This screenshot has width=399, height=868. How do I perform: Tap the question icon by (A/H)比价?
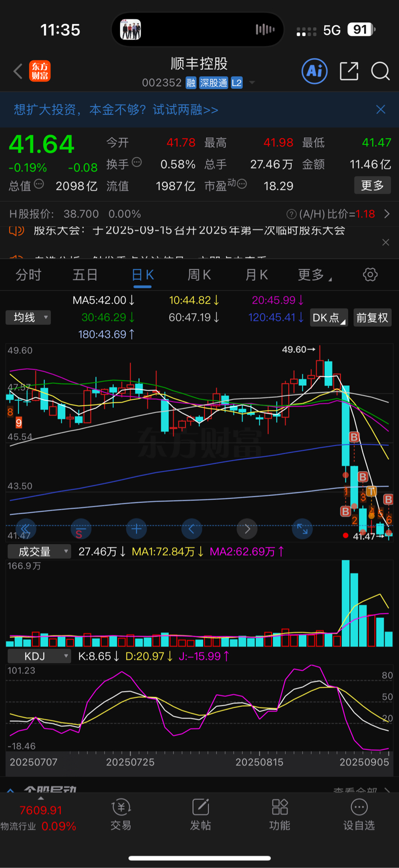coord(291,214)
